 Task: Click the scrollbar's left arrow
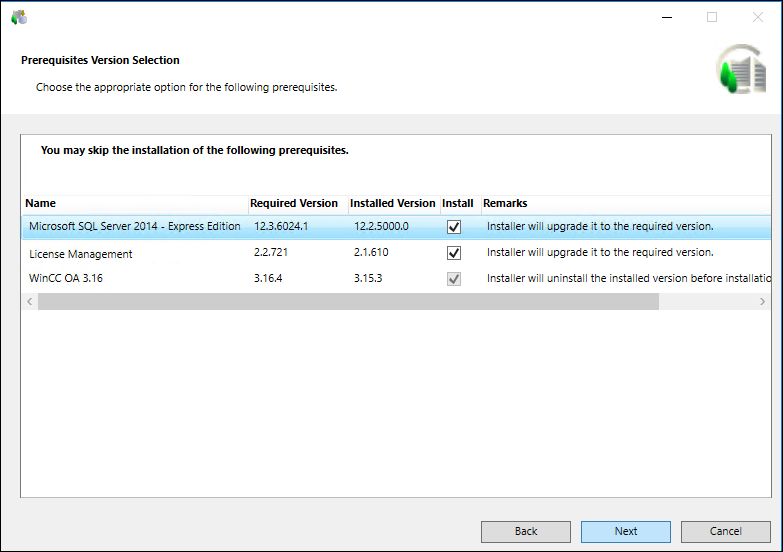click(29, 302)
